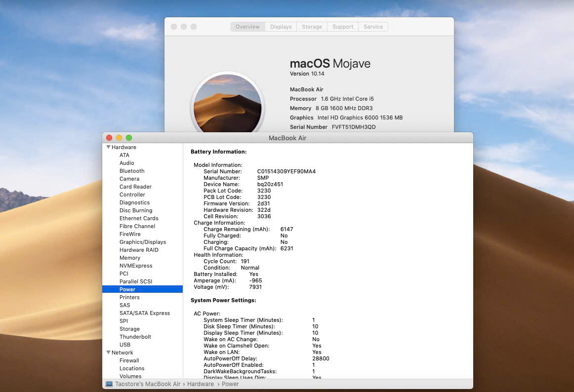
Task: Click the battery Serial Number value
Action: [286, 171]
